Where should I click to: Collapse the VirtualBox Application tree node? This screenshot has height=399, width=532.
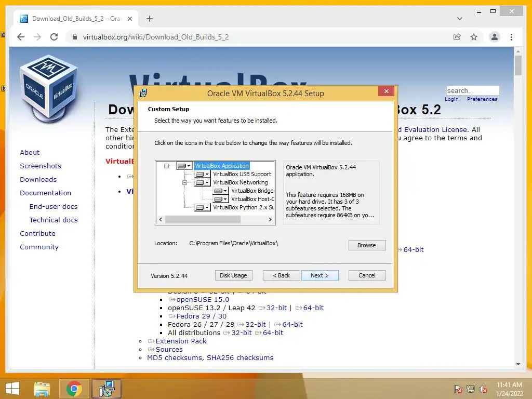[166, 166]
